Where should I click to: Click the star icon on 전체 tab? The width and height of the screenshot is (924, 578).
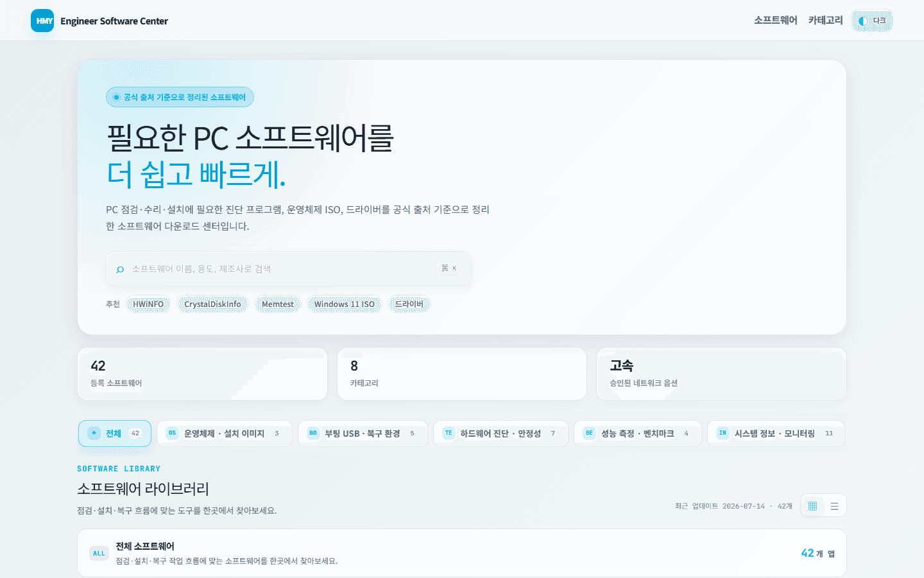coord(94,433)
